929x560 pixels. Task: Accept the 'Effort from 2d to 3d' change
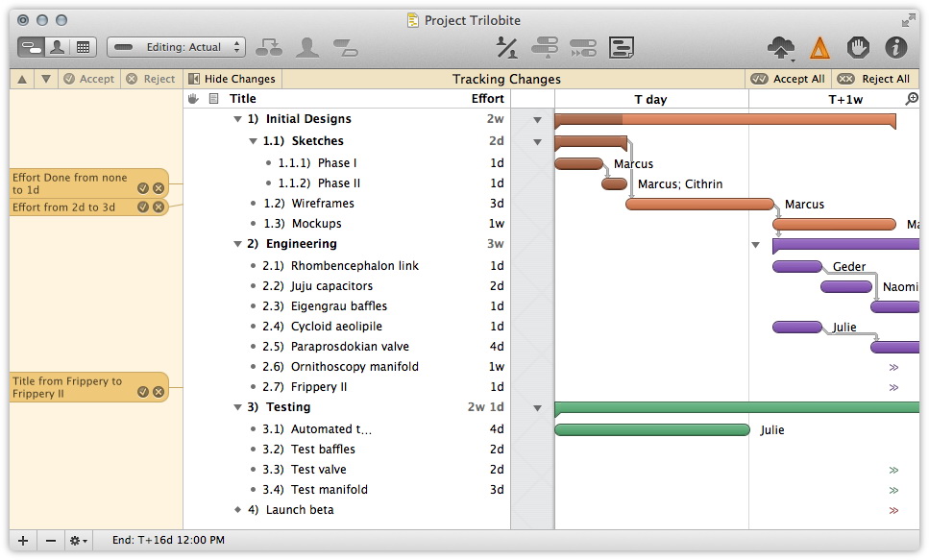coord(143,207)
